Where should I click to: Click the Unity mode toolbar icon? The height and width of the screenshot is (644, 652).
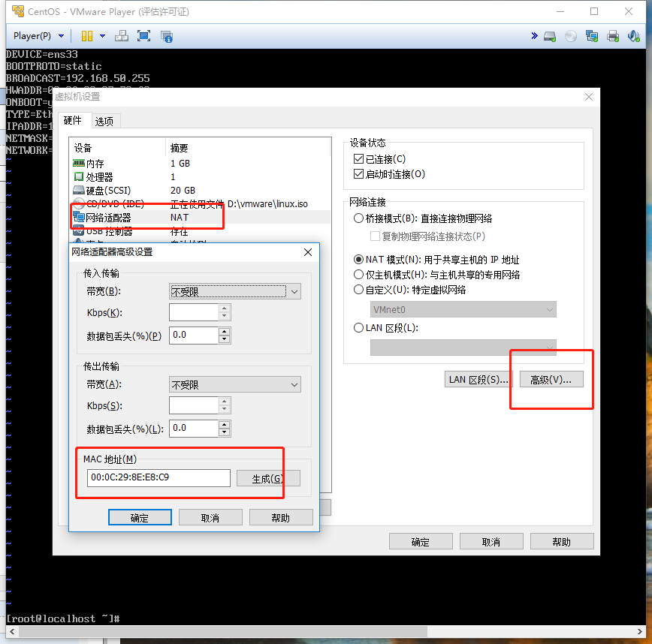(x=167, y=37)
